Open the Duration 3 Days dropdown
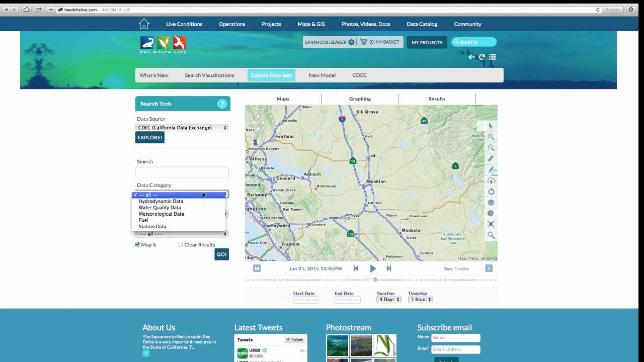Image resolution: width=644 pixels, height=362 pixels. (x=389, y=299)
